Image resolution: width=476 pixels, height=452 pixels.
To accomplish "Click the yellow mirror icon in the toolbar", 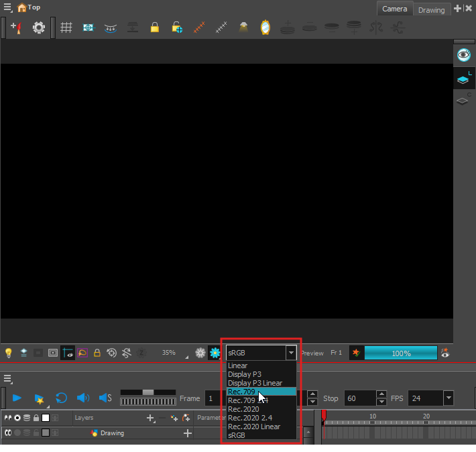I will [x=265, y=28].
